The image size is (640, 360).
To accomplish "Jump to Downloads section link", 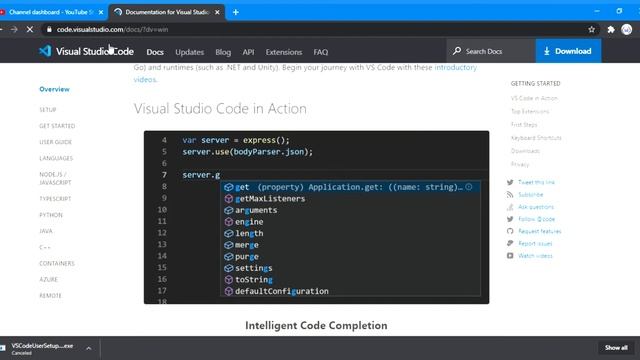I will point(525,151).
